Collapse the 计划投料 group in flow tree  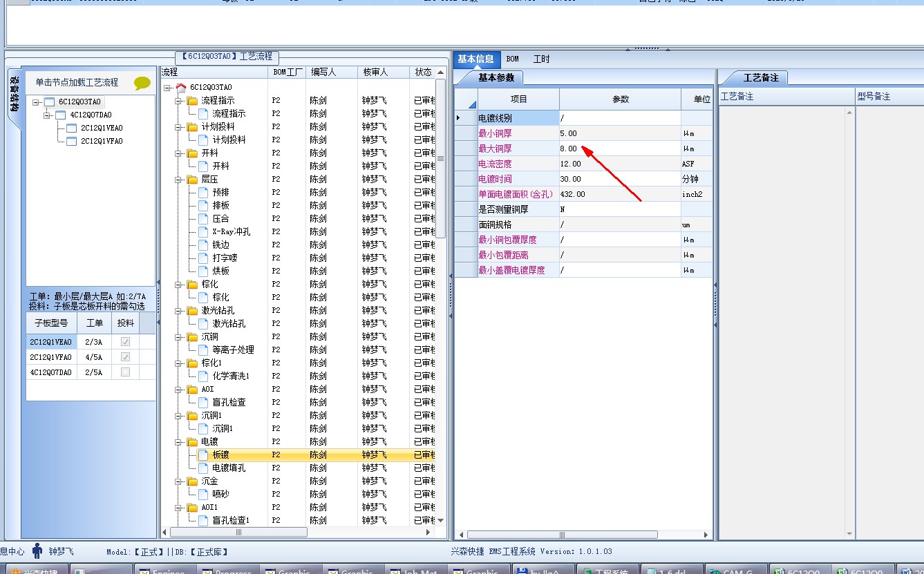pos(178,126)
